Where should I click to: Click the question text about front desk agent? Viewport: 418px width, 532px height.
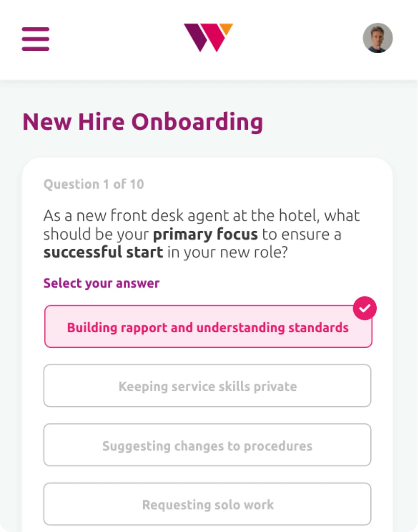[201, 234]
